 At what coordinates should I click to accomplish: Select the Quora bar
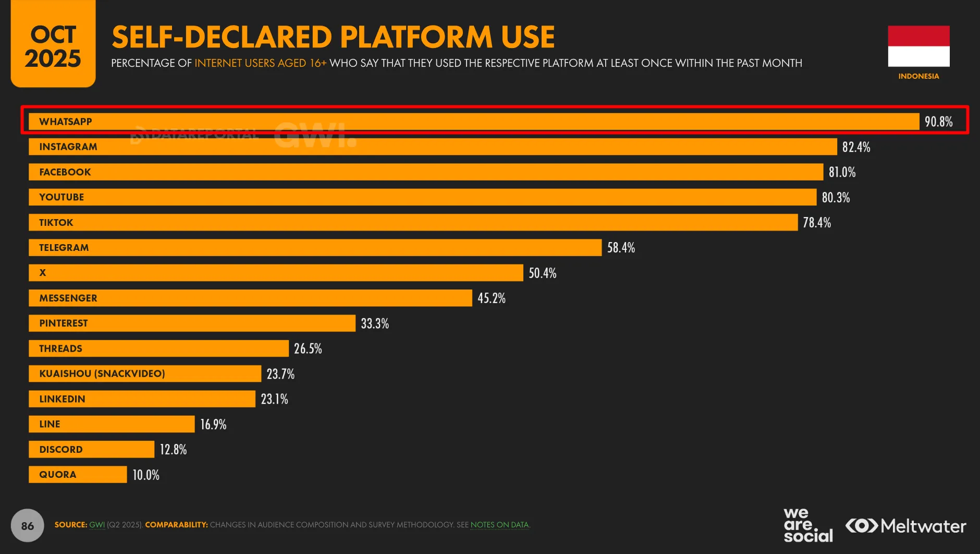click(78, 475)
